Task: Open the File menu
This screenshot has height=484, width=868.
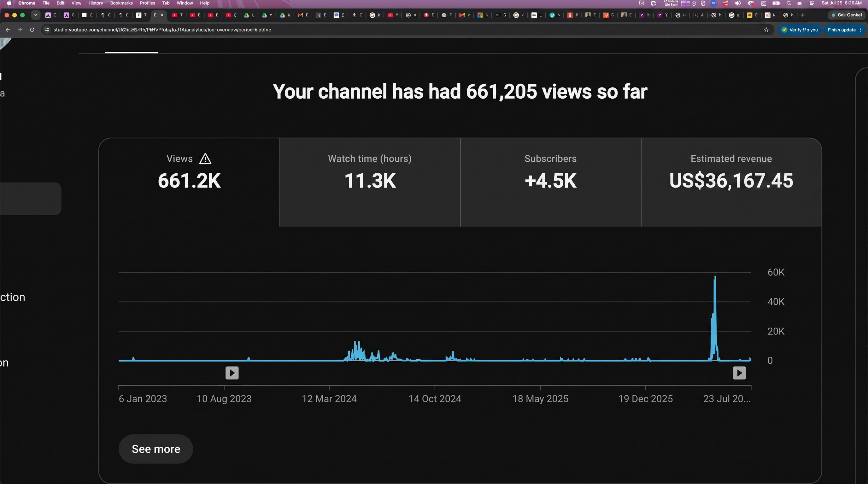Action: 46,3
